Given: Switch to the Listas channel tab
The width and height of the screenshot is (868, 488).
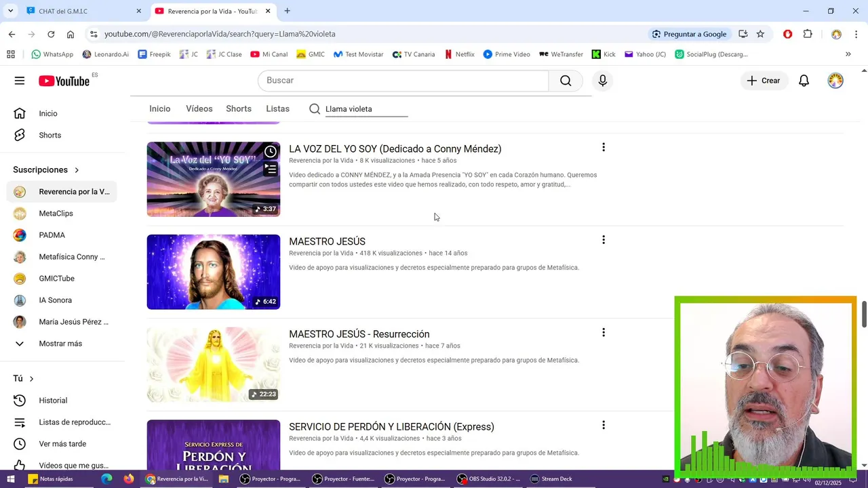Looking at the screenshot, I should click(278, 109).
